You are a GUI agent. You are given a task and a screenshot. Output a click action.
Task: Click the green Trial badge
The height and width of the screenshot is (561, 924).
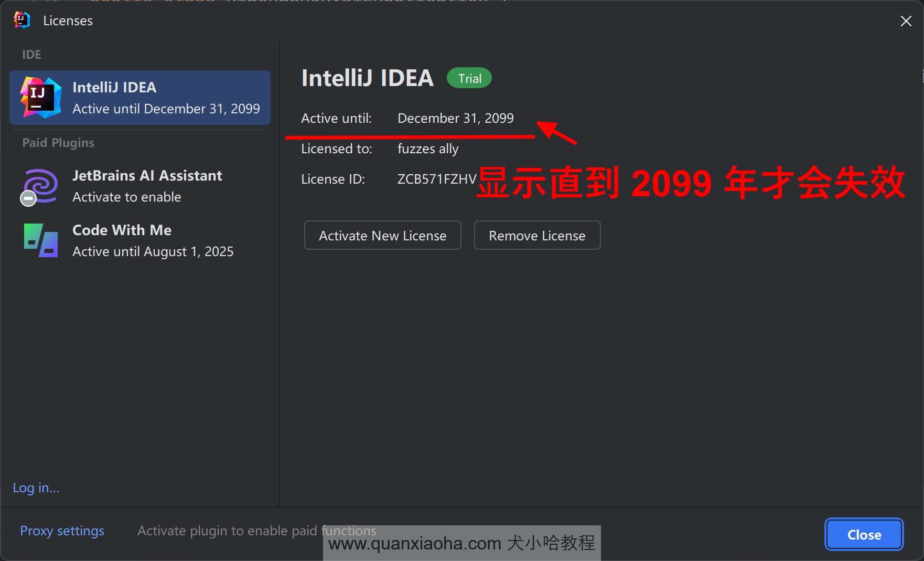click(x=469, y=78)
